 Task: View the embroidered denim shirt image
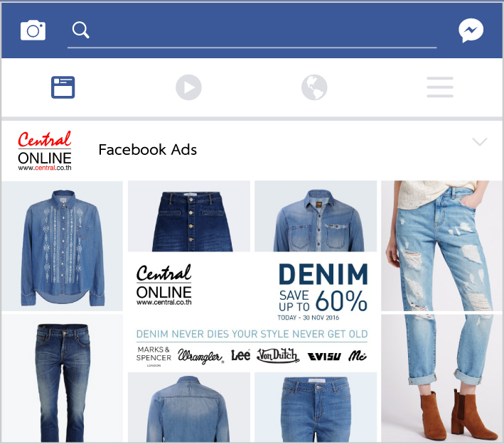(x=62, y=246)
